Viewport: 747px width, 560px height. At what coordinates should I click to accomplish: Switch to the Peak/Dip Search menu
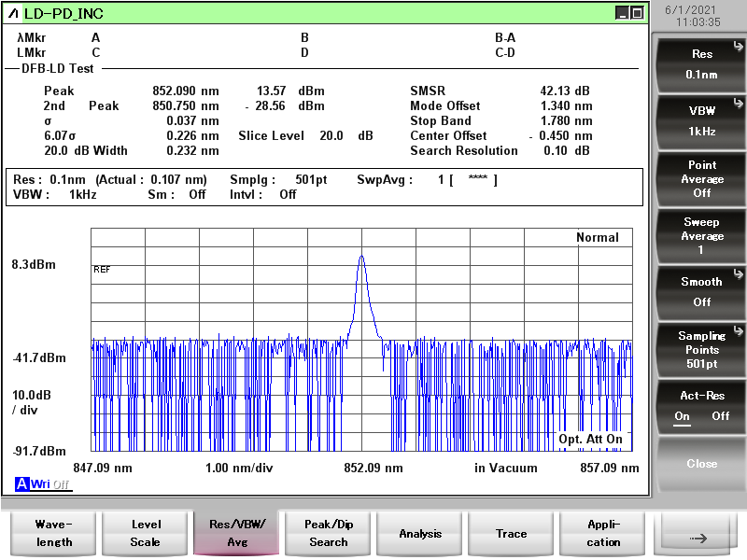(x=329, y=533)
